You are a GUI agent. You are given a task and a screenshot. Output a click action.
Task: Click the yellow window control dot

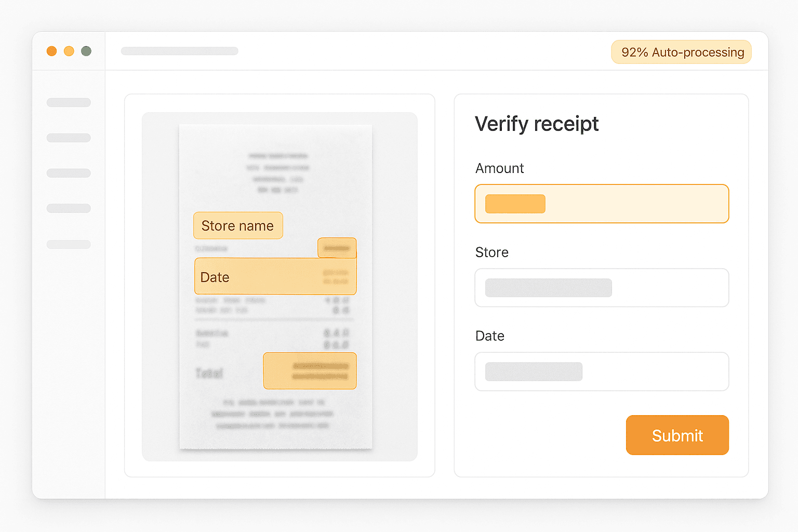(69, 51)
